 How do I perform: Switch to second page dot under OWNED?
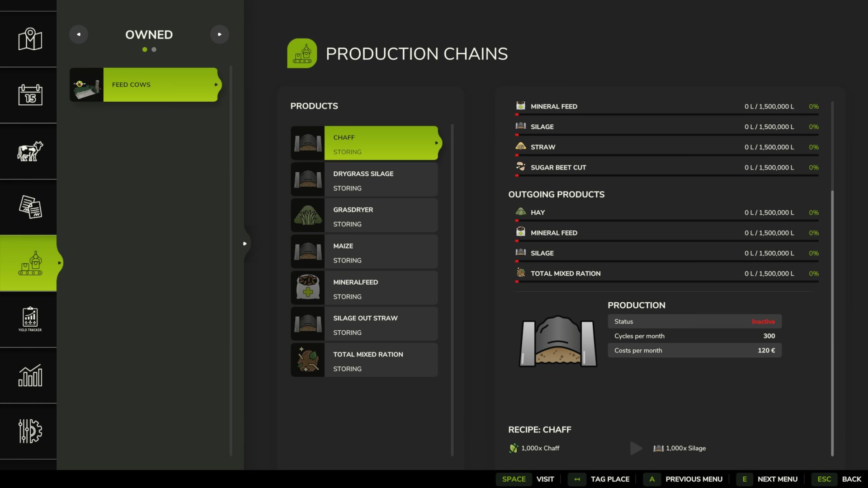click(x=154, y=50)
